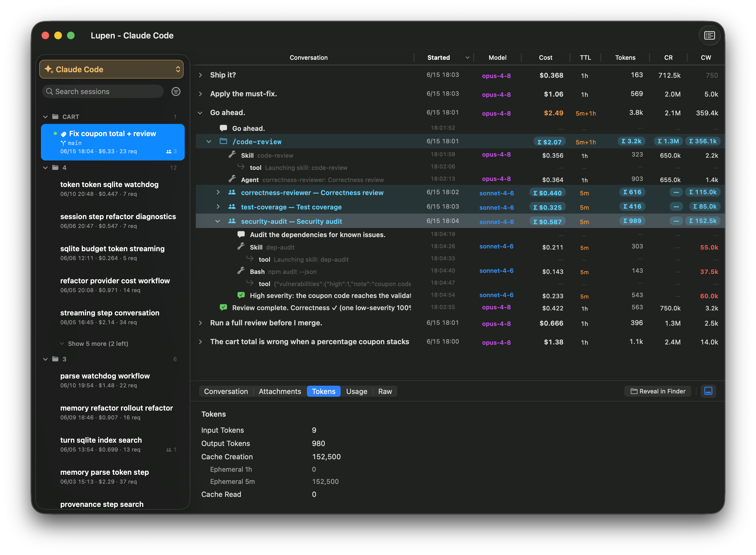This screenshot has width=756, height=555.
Task: Click Show 5 more (2 left)
Action: point(98,344)
